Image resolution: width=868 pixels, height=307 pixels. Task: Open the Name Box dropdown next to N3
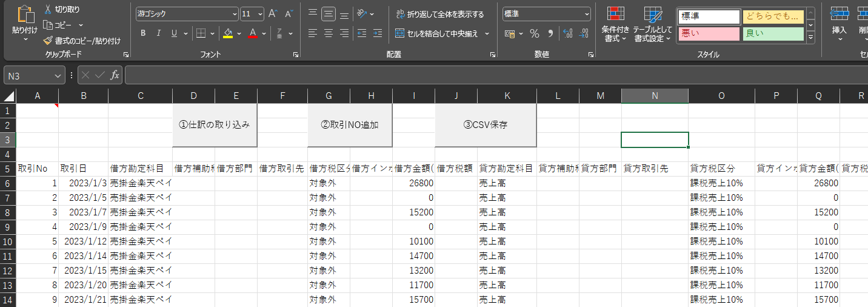(58, 76)
